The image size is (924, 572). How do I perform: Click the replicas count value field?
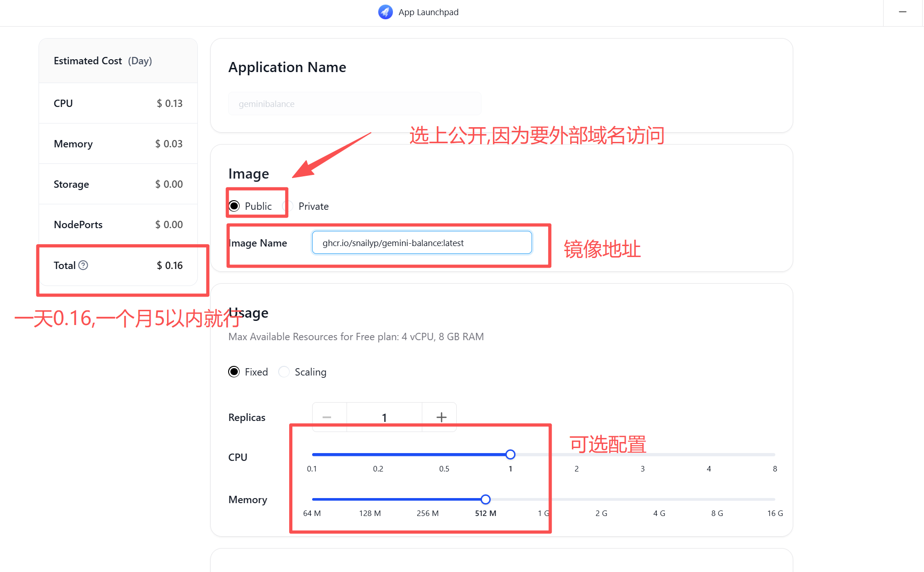point(384,417)
